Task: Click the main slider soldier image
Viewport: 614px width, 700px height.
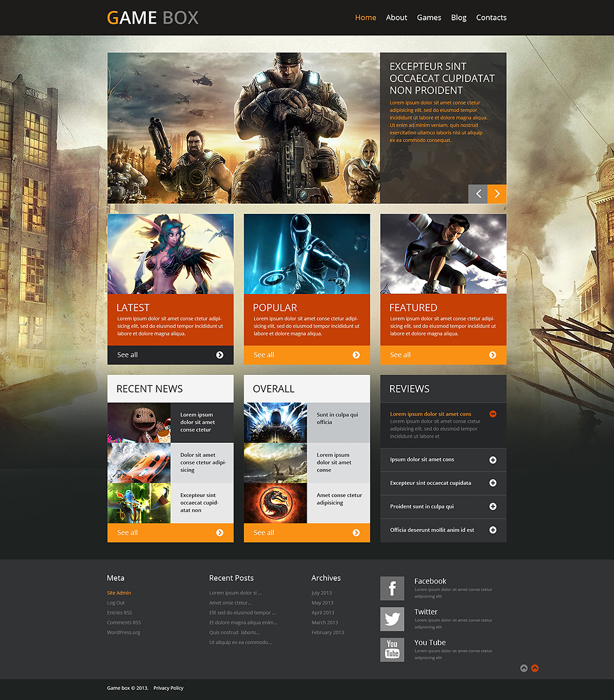Action: (244, 128)
